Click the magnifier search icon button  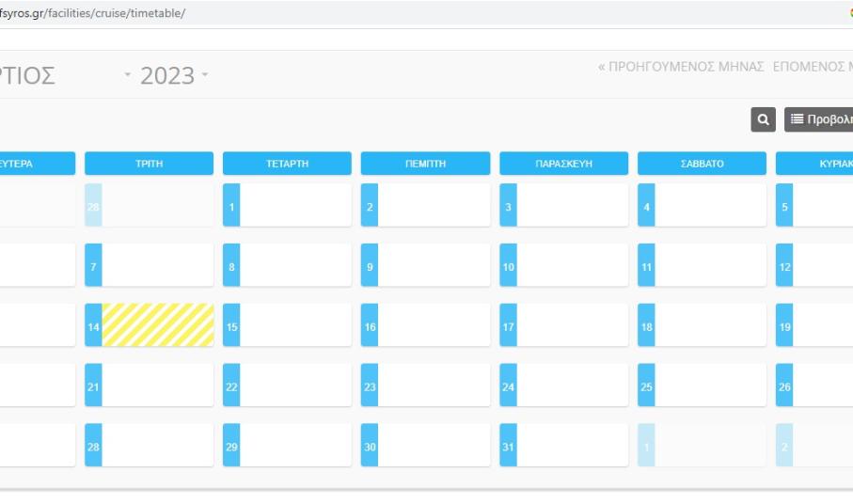click(x=763, y=119)
